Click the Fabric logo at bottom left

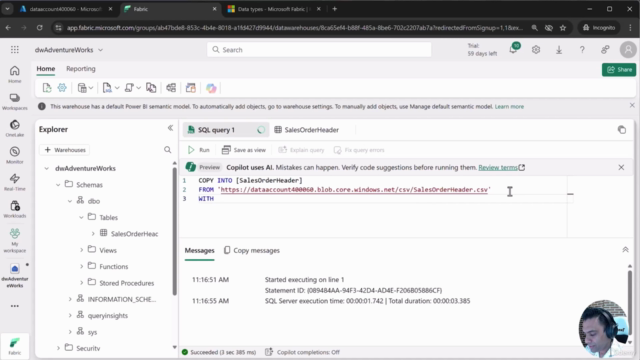[x=15, y=347]
